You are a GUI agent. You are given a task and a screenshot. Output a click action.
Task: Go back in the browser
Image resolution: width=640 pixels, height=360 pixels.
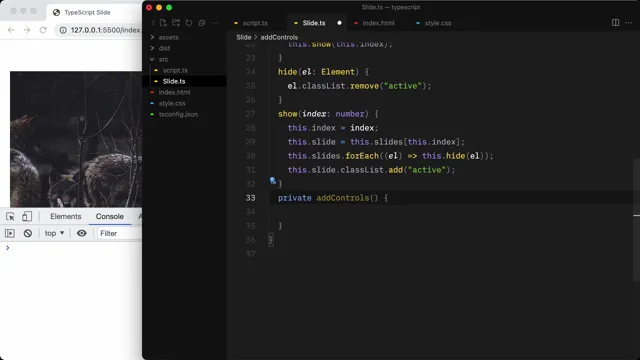pyautogui.click(x=11, y=30)
